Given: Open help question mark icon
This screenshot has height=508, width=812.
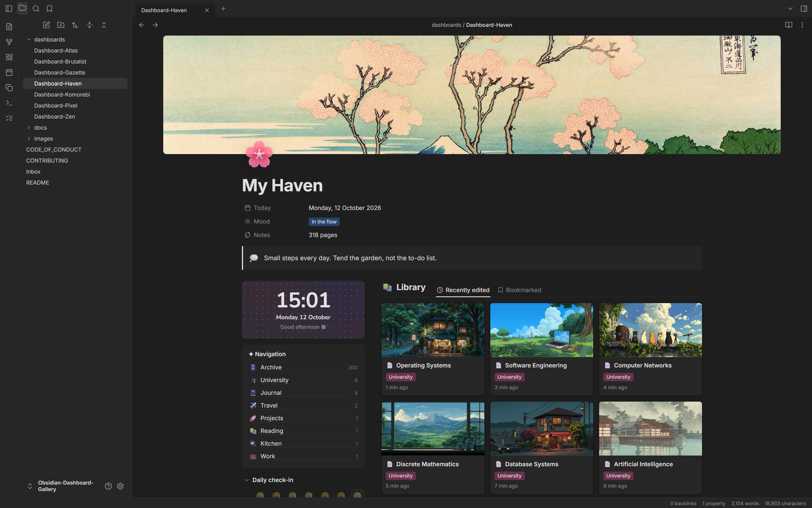Looking at the screenshot, I should [x=108, y=486].
